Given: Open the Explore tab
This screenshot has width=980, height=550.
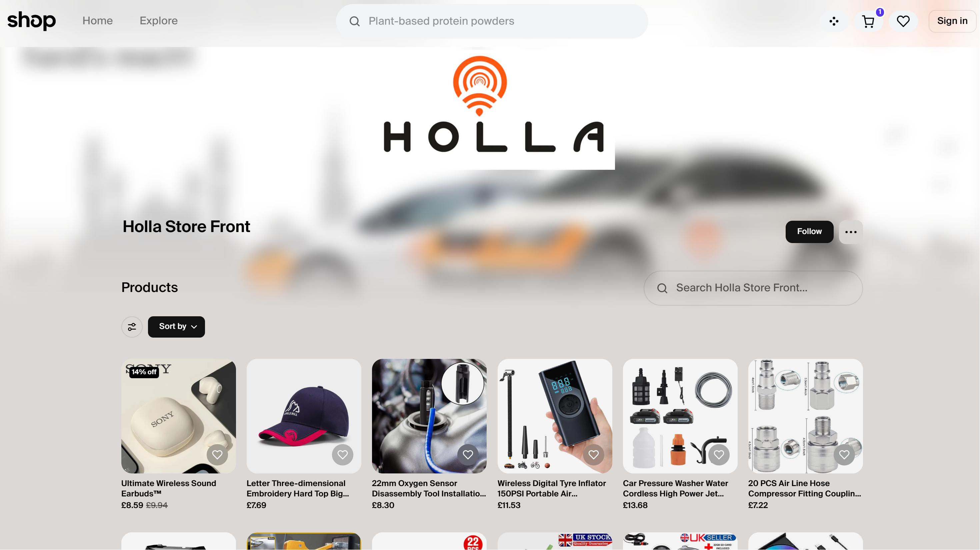Looking at the screenshot, I should point(159,21).
